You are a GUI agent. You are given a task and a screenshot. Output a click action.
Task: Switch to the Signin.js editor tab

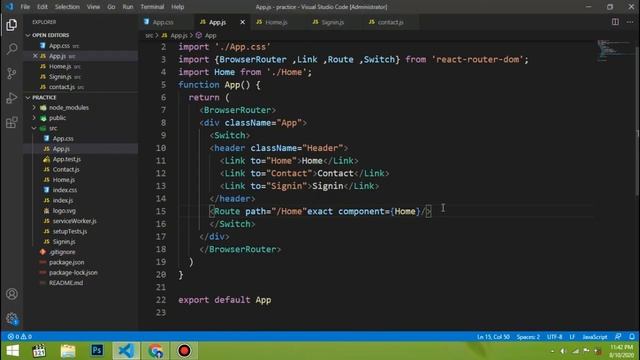332,22
